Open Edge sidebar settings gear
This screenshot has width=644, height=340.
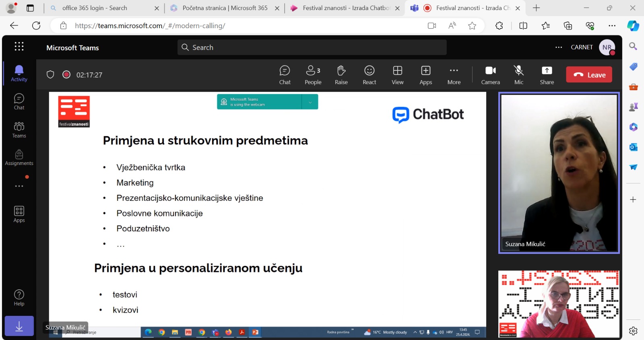point(633,331)
